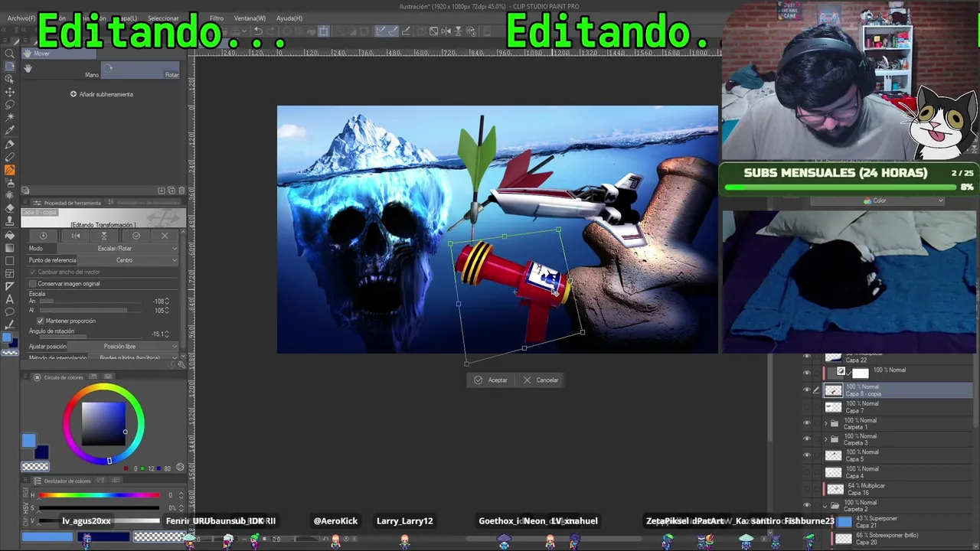This screenshot has height=551, width=980.
Task: Click the H hue rainbow slider
Action: coord(100,495)
